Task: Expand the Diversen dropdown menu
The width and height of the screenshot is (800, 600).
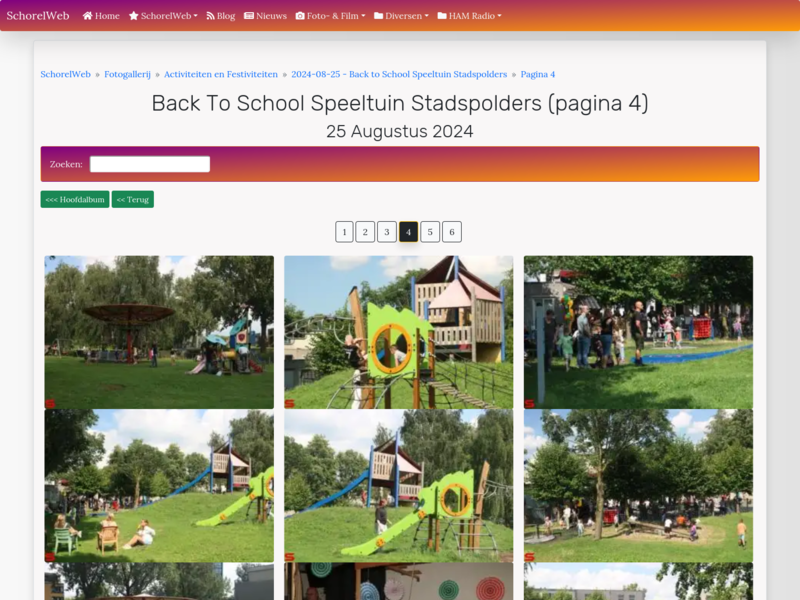Action: pos(402,16)
